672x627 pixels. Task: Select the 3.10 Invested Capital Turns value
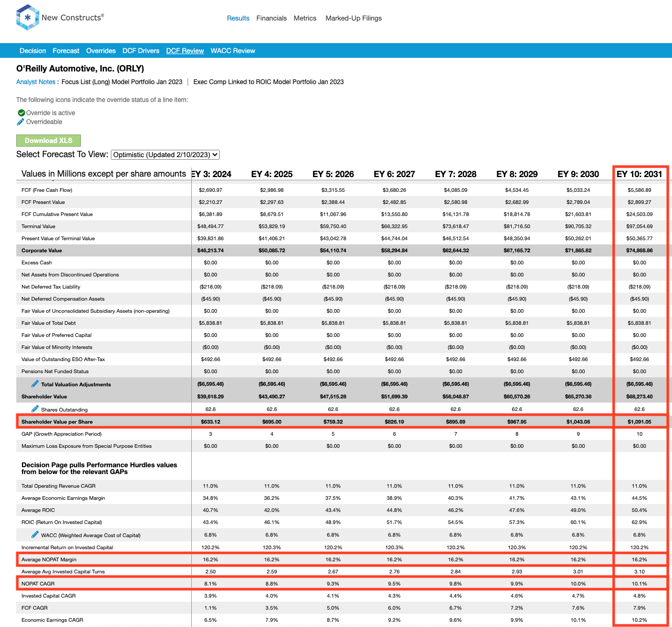coord(639,572)
